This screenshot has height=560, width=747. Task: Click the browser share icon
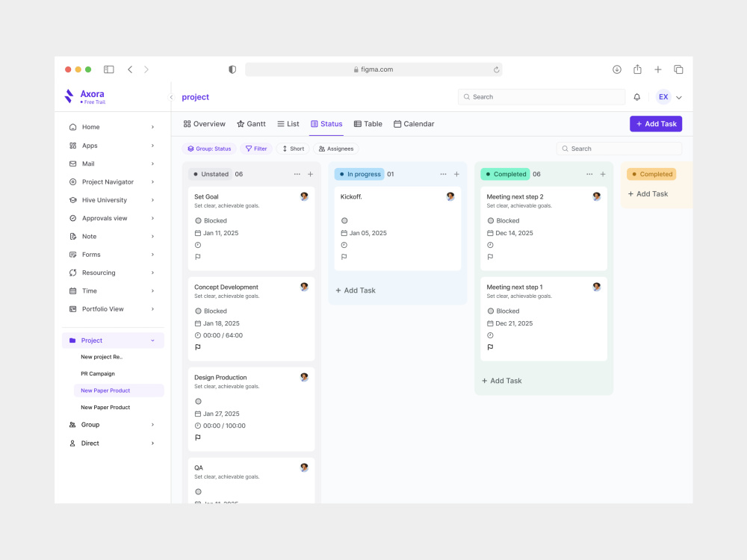637,69
